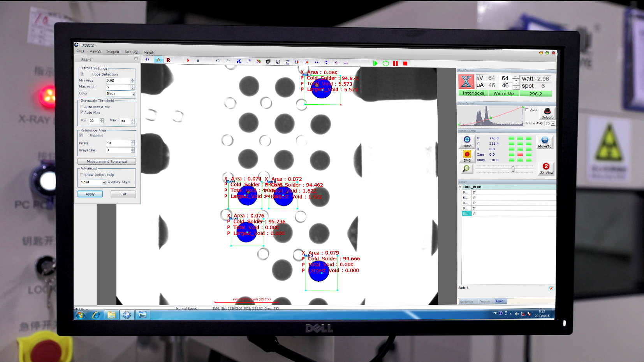Open the MoveTo motion tool

[544, 142]
